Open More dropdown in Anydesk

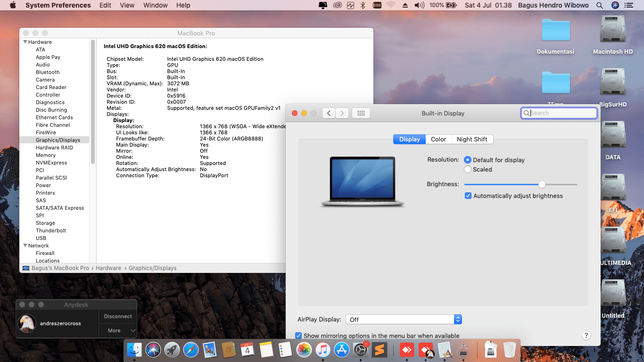[118, 330]
